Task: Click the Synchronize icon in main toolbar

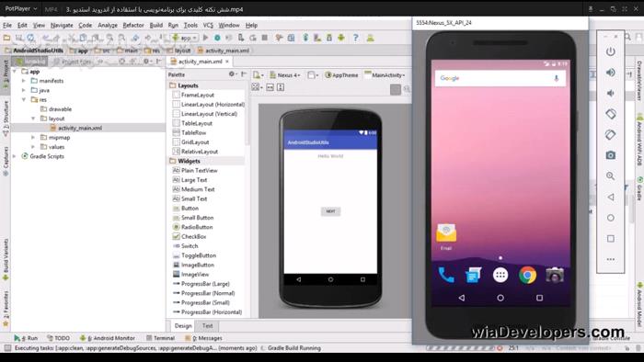Action: 30,38
